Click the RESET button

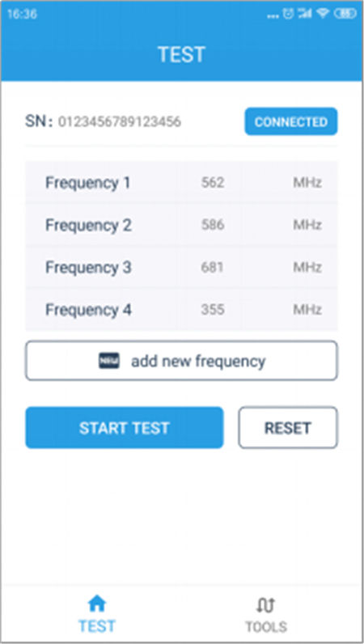pyautogui.click(x=288, y=427)
